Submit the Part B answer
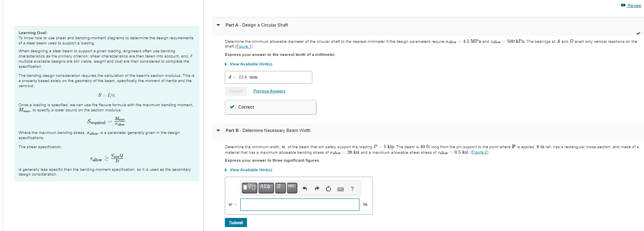Viewport: 644px width, 231px height. 236,222
